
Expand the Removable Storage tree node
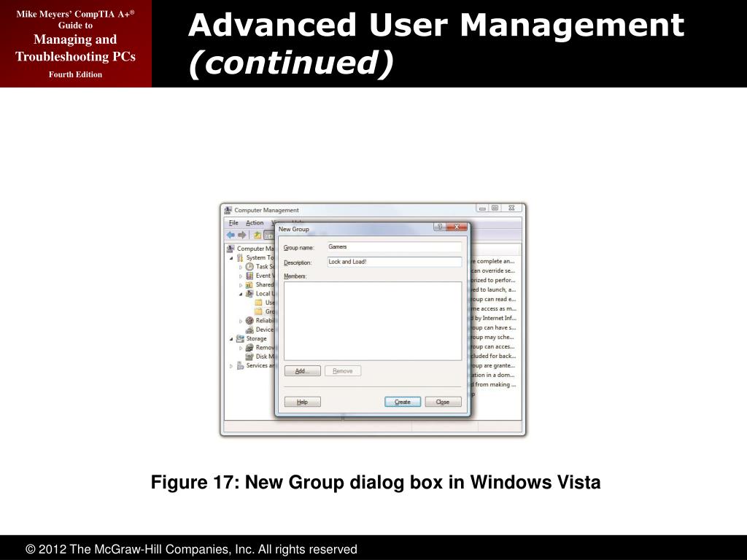tap(241, 348)
